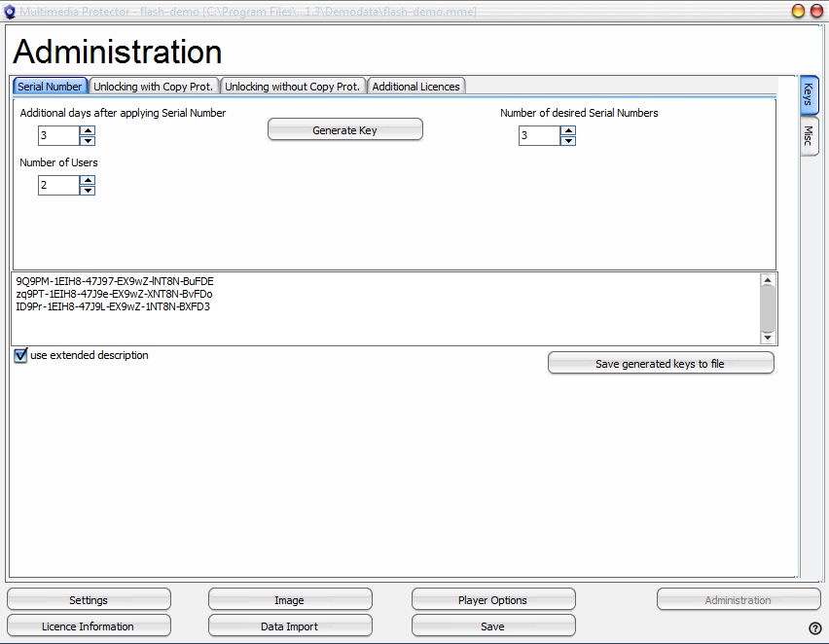Click the Multimedia Protector title bar icon

(x=10, y=11)
